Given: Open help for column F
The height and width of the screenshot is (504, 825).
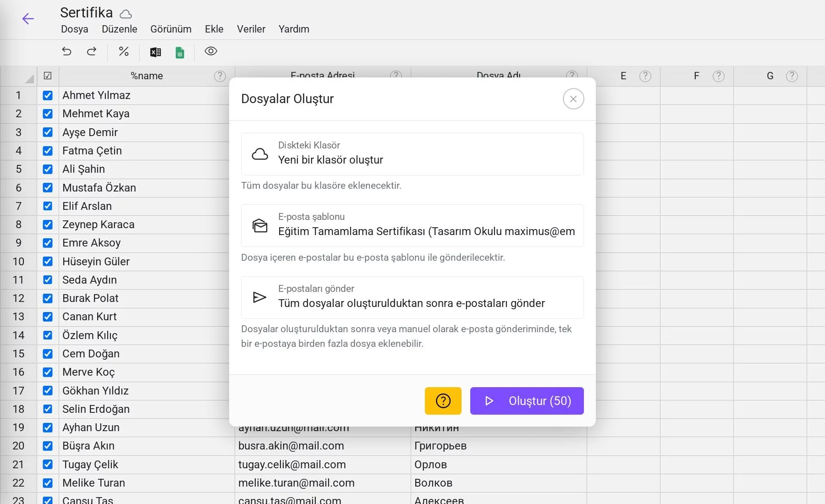Looking at the screenshot, I should [719, 76].
